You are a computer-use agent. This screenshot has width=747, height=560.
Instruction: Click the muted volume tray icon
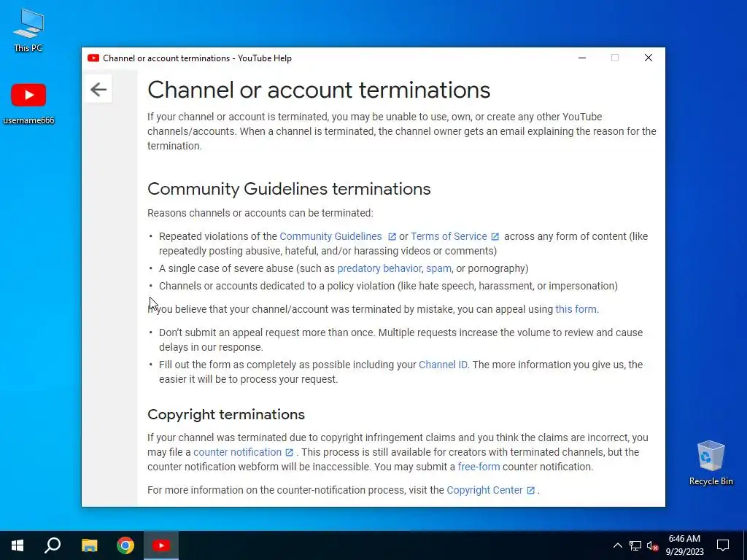(653, 545)
